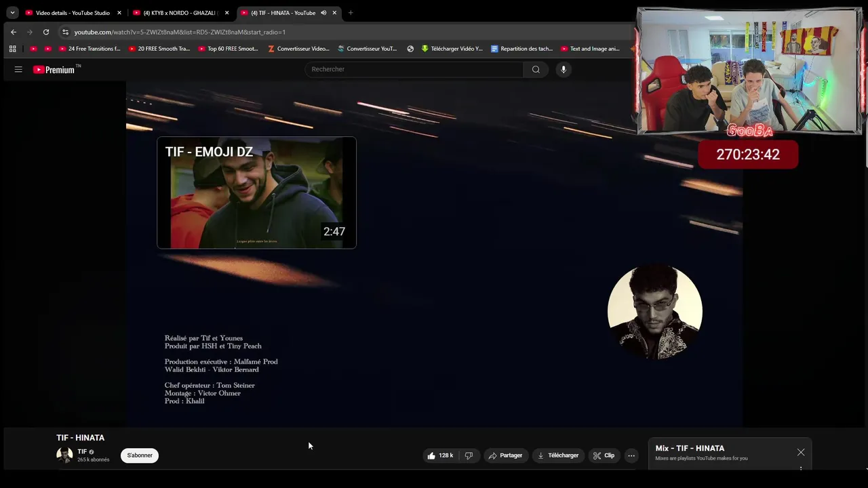Screen dimensions: 868x488
Task: Open Repartition des tach... bookmark
Action: 521,49
